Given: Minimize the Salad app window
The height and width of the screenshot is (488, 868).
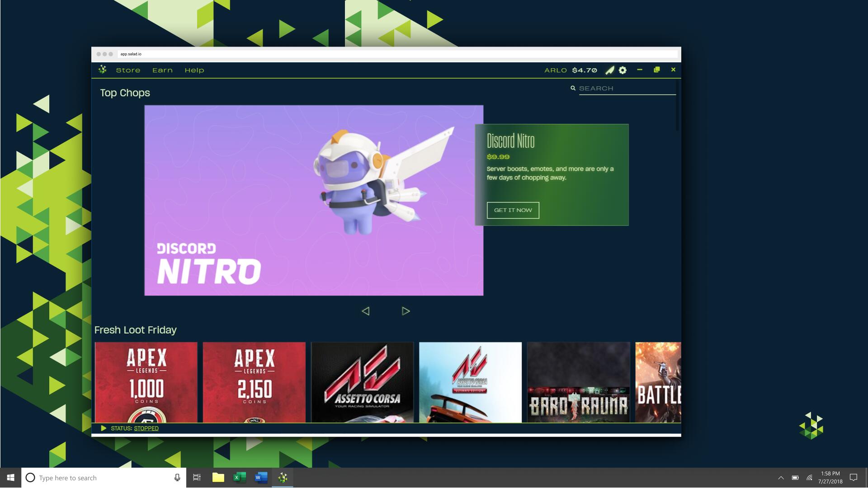Looking at the screenshot, I should point(640,70).
